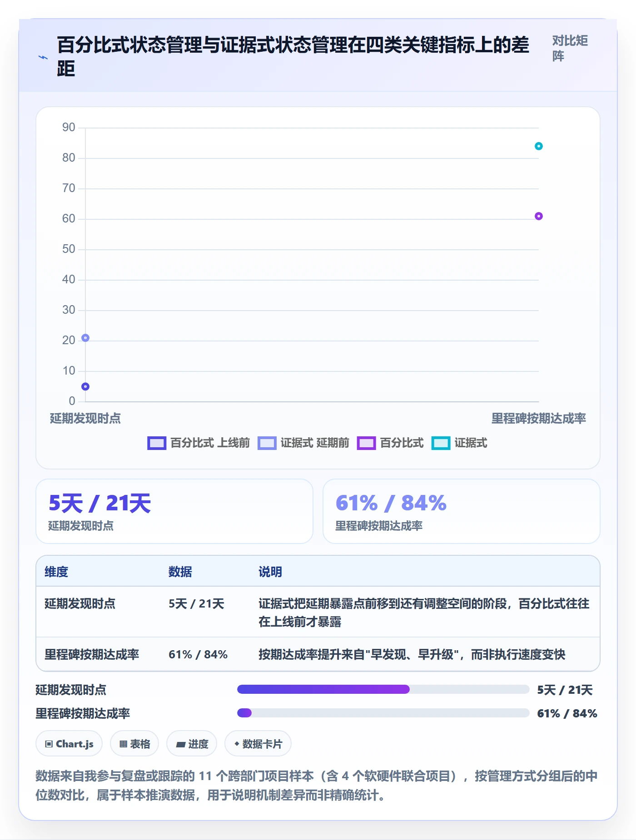This screenshot has width=636, height=840.
Task: Click the 61% / 84% value beside the progress bar
Action: pos(567,713)
